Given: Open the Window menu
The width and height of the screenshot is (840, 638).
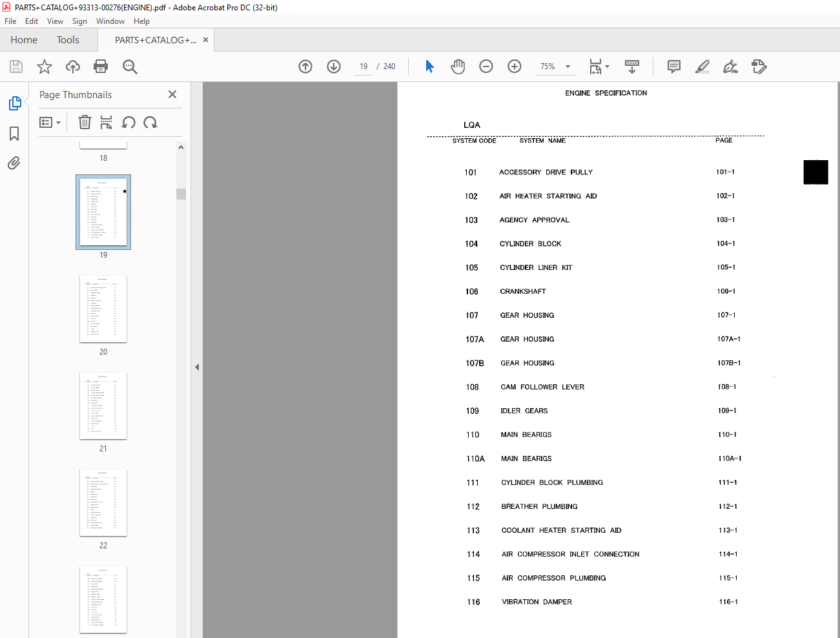Looking at the screenshot, I should 110,21.
